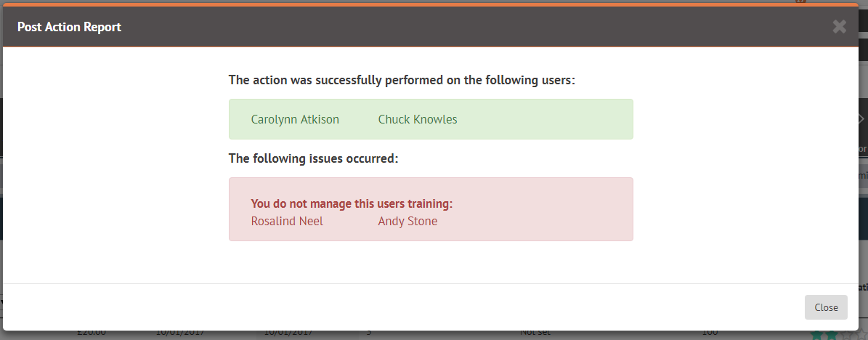Click 'The following issues occurred' heading
Image resolution: width=868 pixels, height=340 pixels.
pyautogui.click(x=313, y=158)
